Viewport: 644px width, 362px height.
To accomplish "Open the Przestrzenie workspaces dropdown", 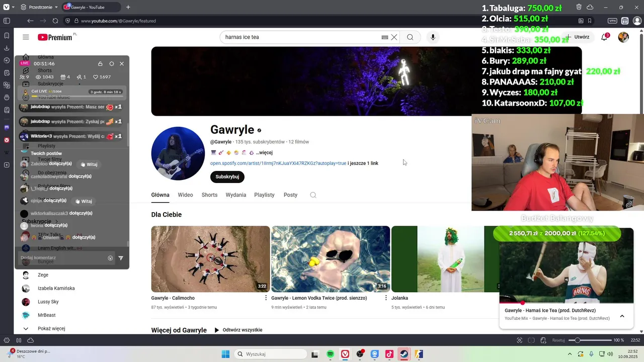I will (39, 7).
